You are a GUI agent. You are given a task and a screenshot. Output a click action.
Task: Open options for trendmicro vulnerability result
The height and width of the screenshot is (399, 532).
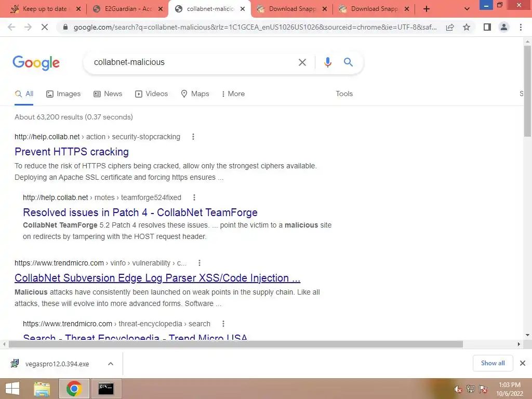coord(199,263)
